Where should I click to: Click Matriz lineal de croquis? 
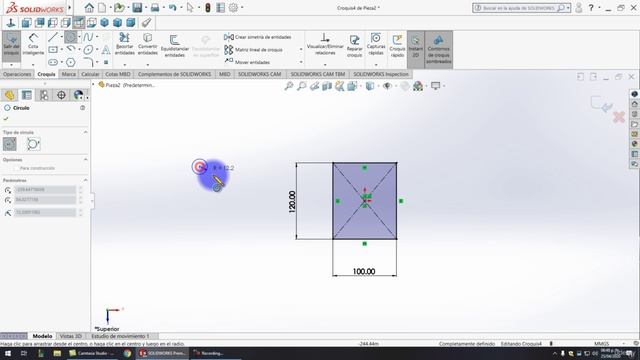[x=253, y=50]
